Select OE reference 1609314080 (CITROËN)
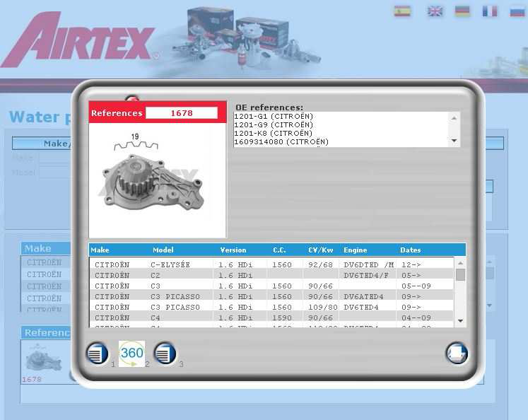Image resolution: width=528 pixels, height=420 pixels. [281, 142]
